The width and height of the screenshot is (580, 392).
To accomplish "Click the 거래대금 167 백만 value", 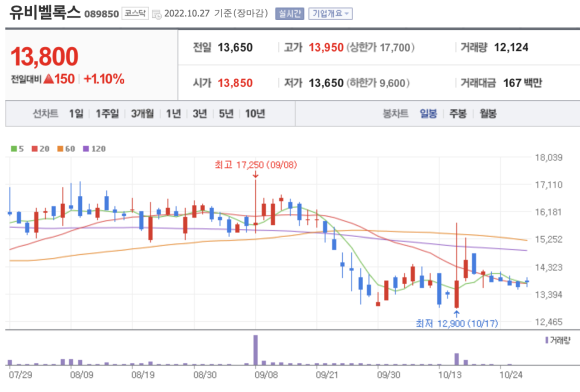I will pyautogui.click(x=522, y=83).
